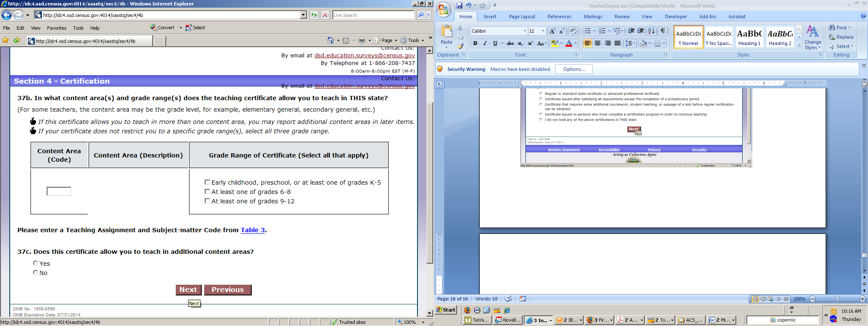Open the Change Styles dropdown
This screenshot has height=326, width=868.
[812, 38]
